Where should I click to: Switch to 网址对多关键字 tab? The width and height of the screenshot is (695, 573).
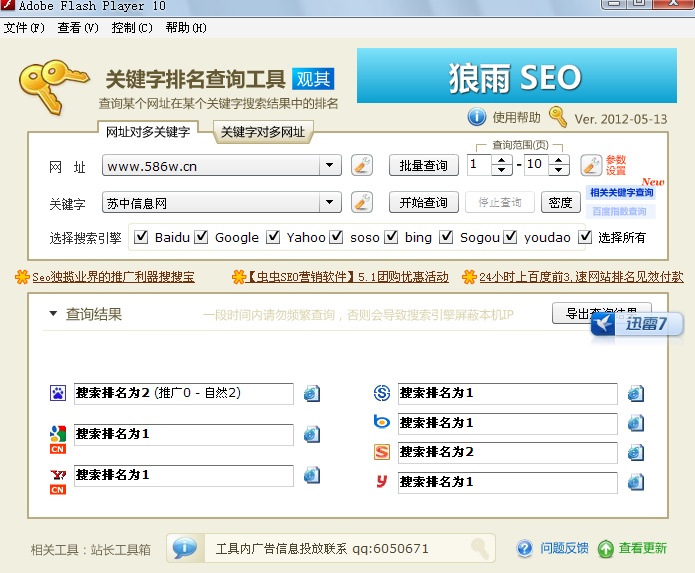(x=148, y=132)
